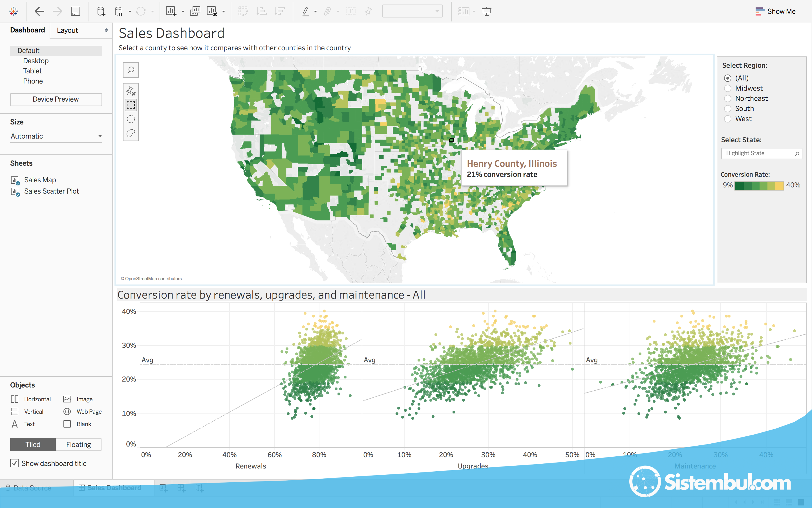Viewport: 812px width, 508px height.
Task: Undo with the back arrow
Action: 39,11
